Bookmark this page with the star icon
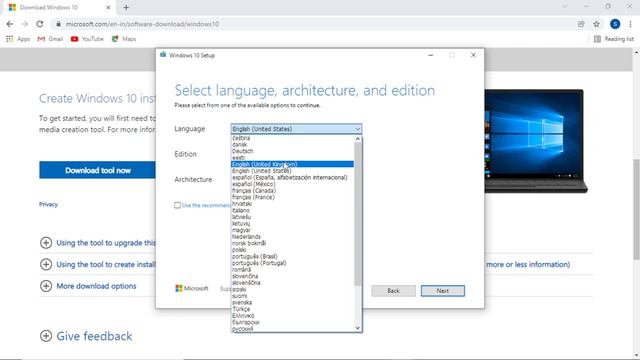The image size is (640, 360). point(596,24)
